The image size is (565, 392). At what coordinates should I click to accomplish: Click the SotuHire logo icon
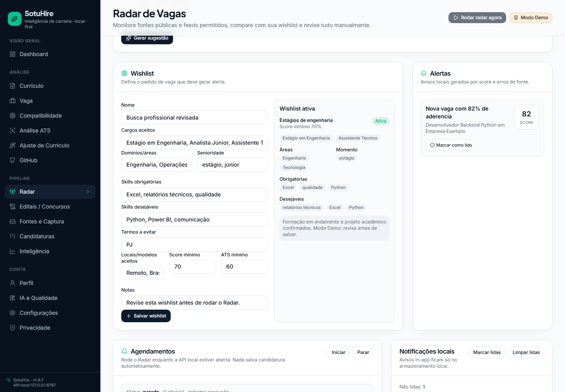[15, 18]
